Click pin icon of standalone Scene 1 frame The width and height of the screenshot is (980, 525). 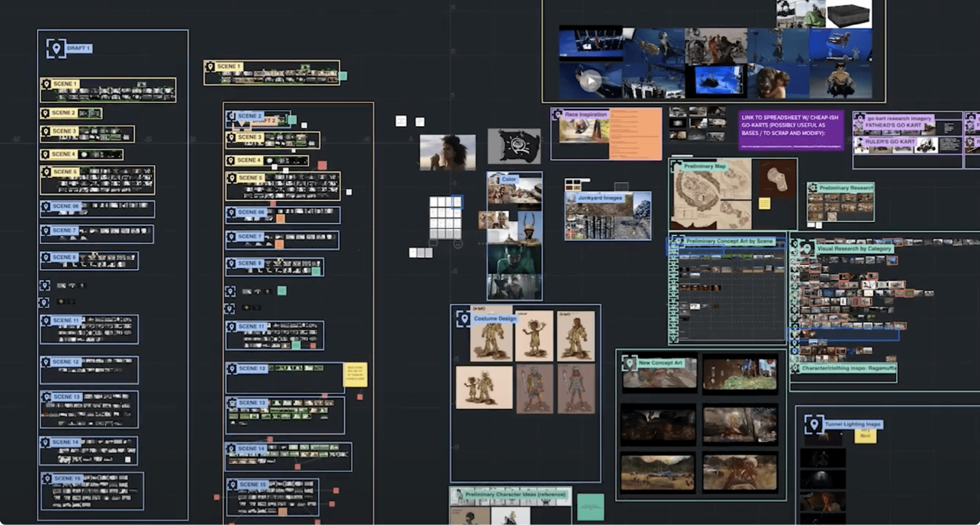click(x=210, y=66)
